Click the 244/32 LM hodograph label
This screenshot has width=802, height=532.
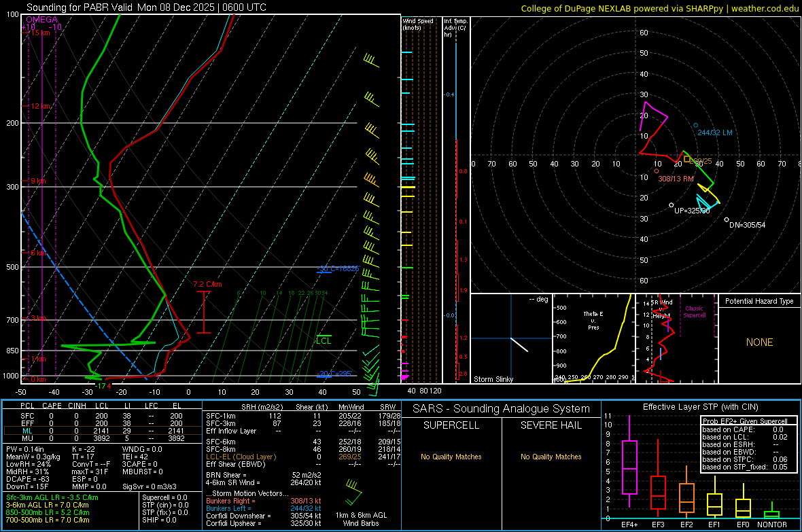pyautogui.click(x=715, y=132)
